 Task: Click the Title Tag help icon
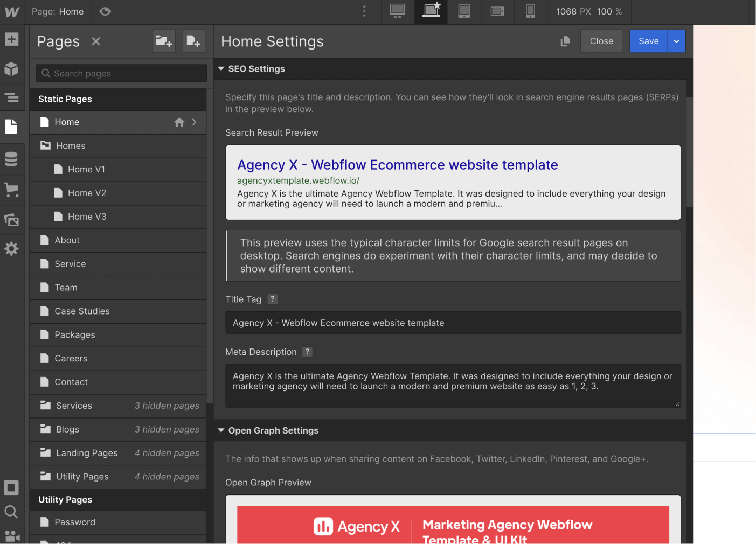tap(272, 299)
